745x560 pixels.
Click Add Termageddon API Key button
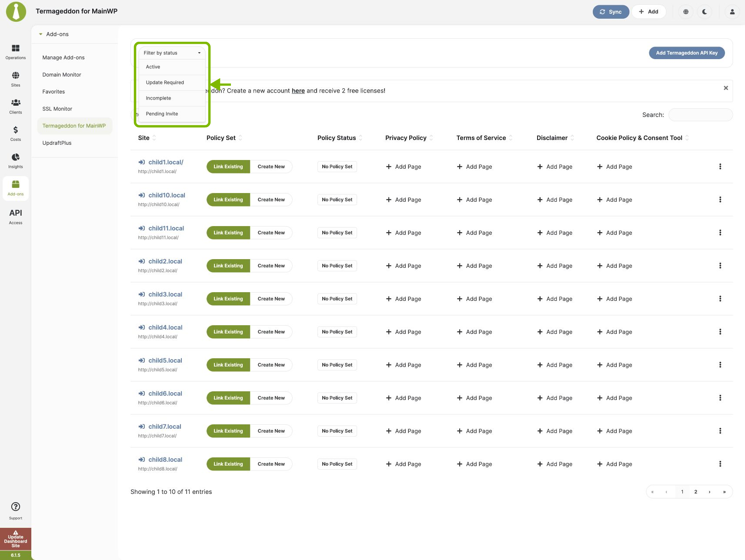(687, 53)
